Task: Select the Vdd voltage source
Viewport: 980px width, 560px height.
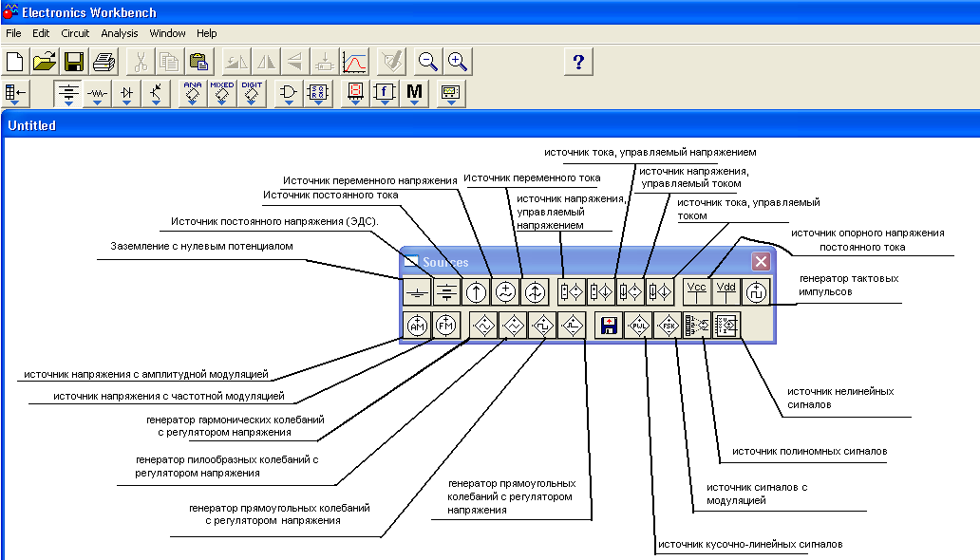Action: pyautogui.click(x=726, y=292)
